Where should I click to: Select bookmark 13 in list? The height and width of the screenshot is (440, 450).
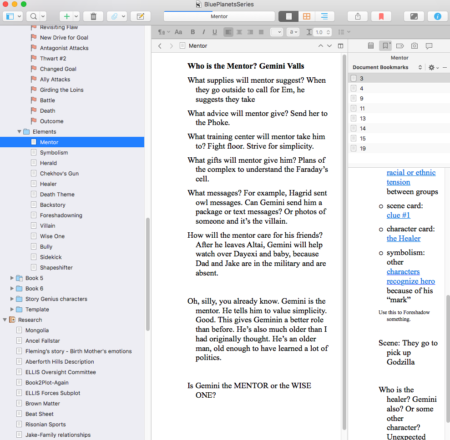(x=399, y=118)
